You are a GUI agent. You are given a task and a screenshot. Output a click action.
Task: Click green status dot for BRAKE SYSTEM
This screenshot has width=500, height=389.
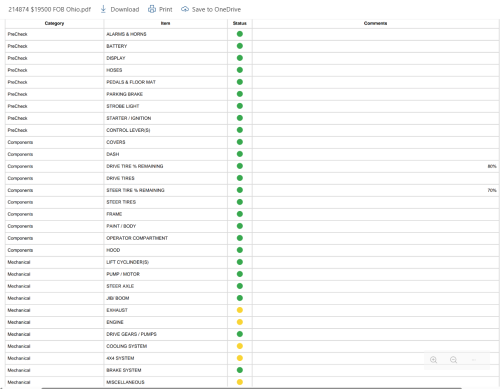(240, 370)
